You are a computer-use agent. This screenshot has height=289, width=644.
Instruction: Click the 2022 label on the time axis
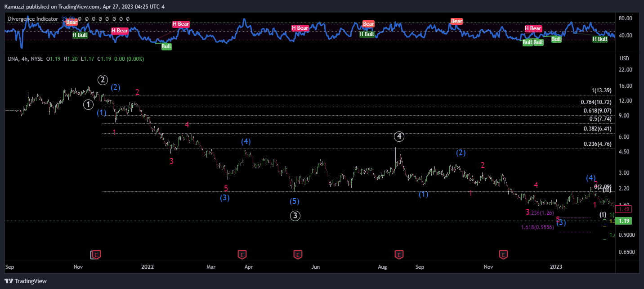148,266
